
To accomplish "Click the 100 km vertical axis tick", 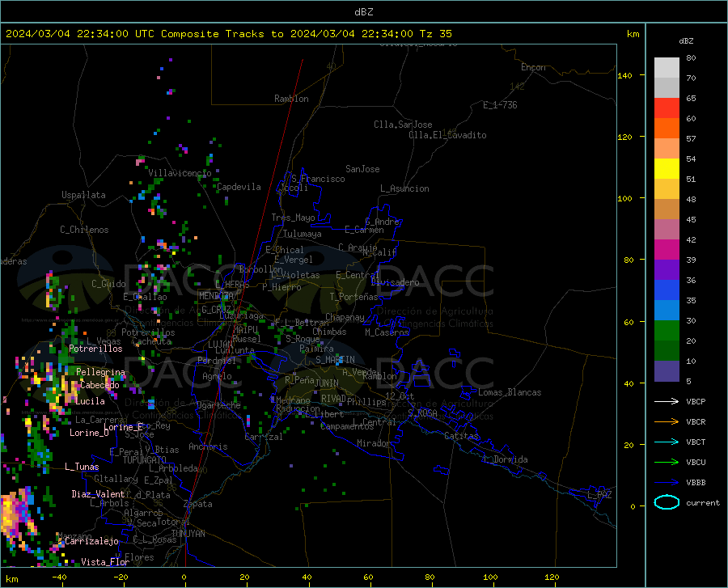I will click(624, 198).
